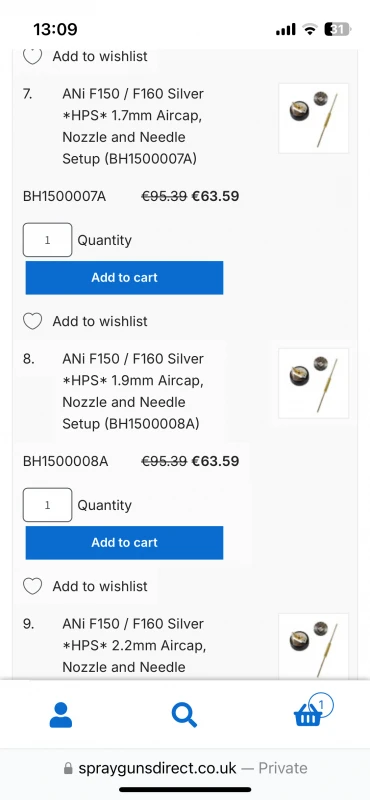Open the shopping basket icon

tap(308, 715)
